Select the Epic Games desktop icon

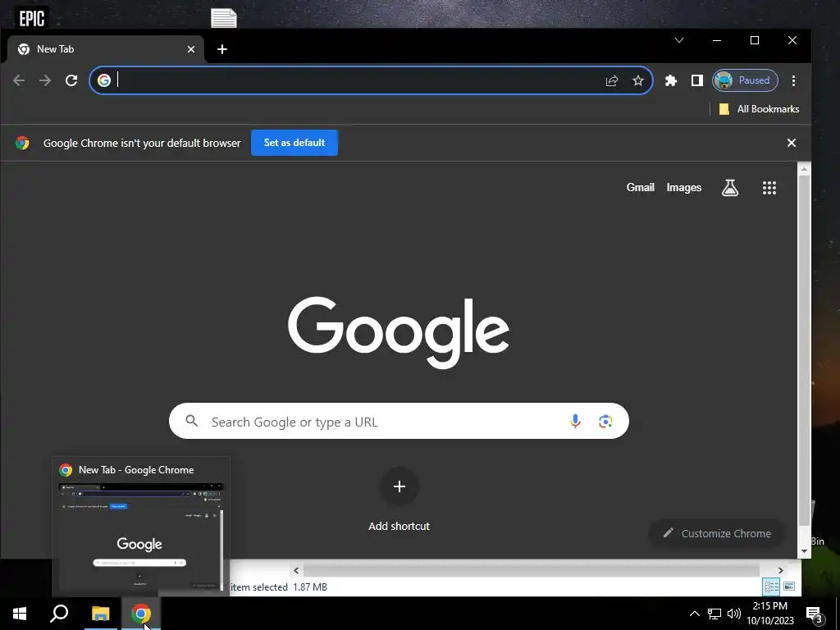[32, 18]
